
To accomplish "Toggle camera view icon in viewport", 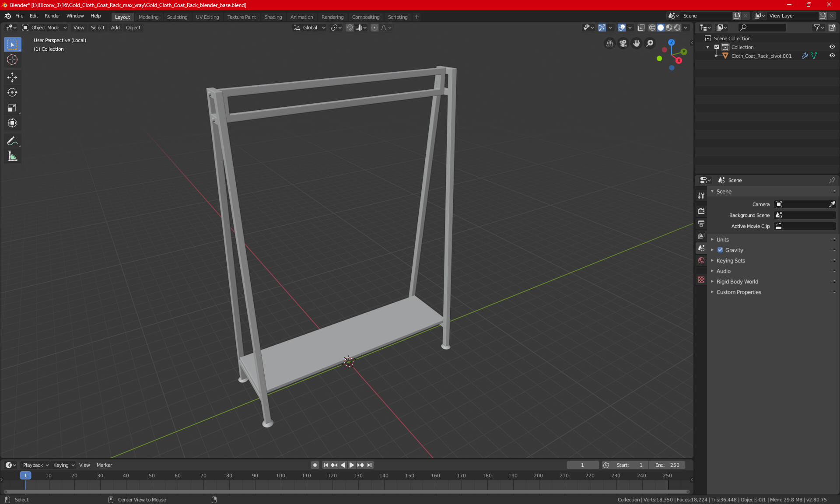I will (623, 43).
